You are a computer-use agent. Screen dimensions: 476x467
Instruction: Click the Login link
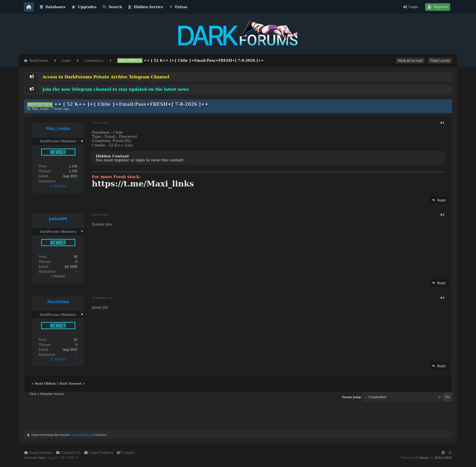(x=411, y=7)
